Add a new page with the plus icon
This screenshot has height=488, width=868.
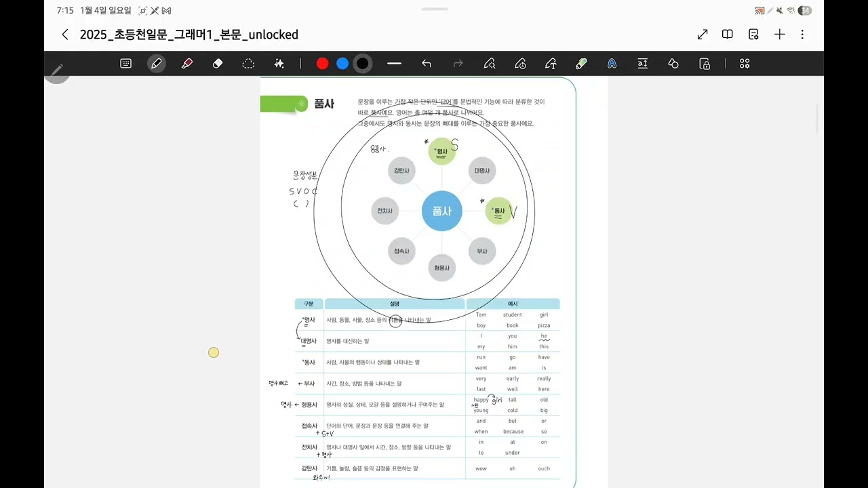tap(780, 35)
